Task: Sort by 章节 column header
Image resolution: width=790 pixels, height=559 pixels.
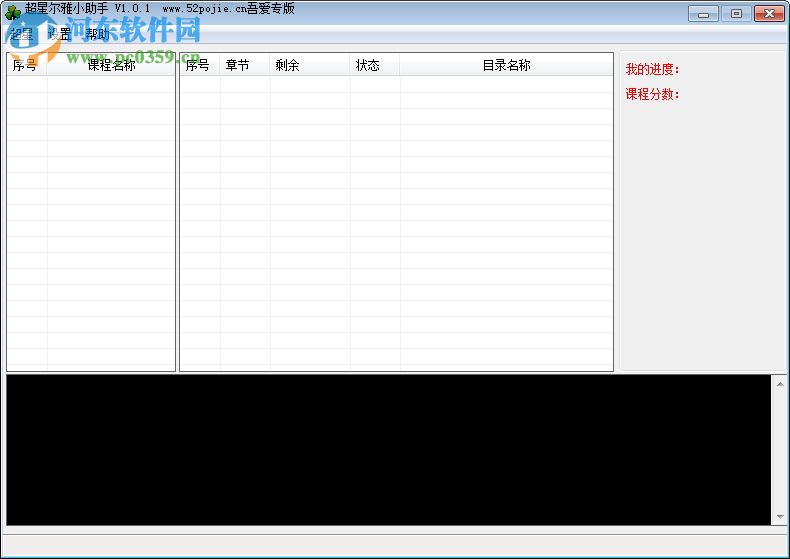Action: pos(245,65)
